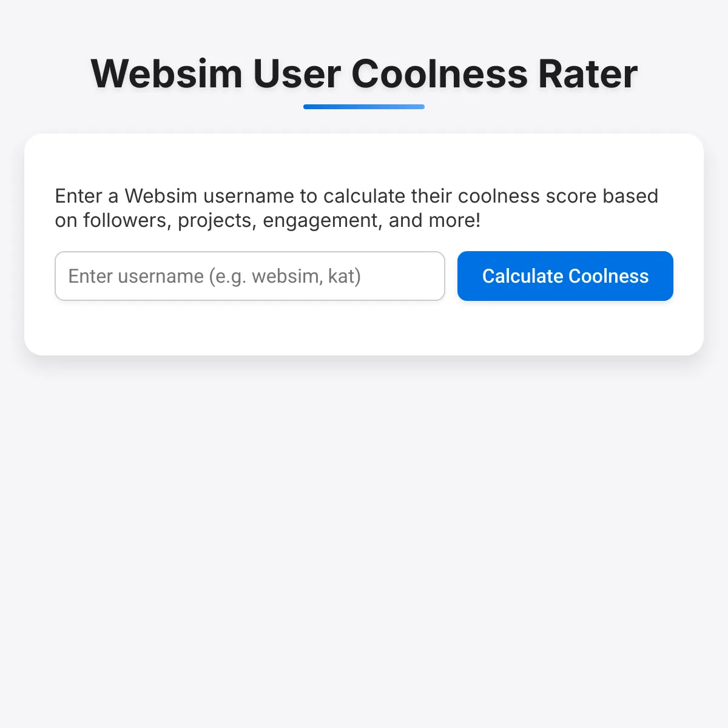Click the placeholder text mentioning websim, kat
Screen dimensions: 728x728
coord(215,276)
